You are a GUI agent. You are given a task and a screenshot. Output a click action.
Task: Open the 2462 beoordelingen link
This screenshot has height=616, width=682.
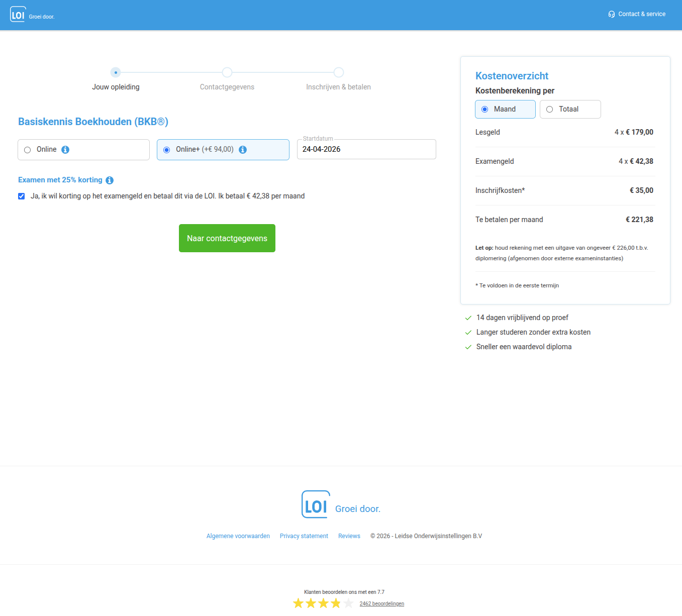[x=382, y=604]
